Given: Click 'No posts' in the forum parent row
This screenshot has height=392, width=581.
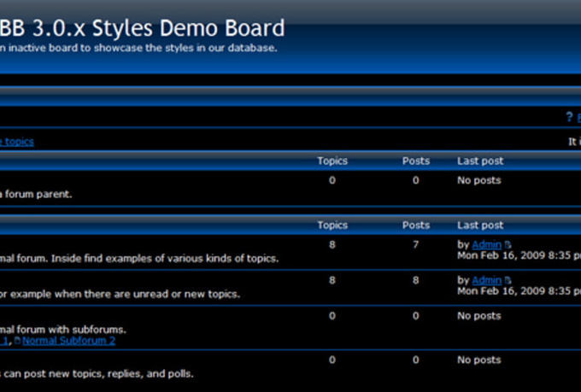Looking at the screenshot, I should 478,180.
